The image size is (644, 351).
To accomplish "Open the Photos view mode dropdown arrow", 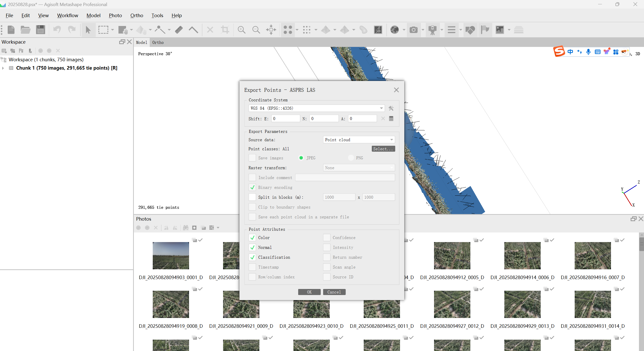I will pos(218,228).
